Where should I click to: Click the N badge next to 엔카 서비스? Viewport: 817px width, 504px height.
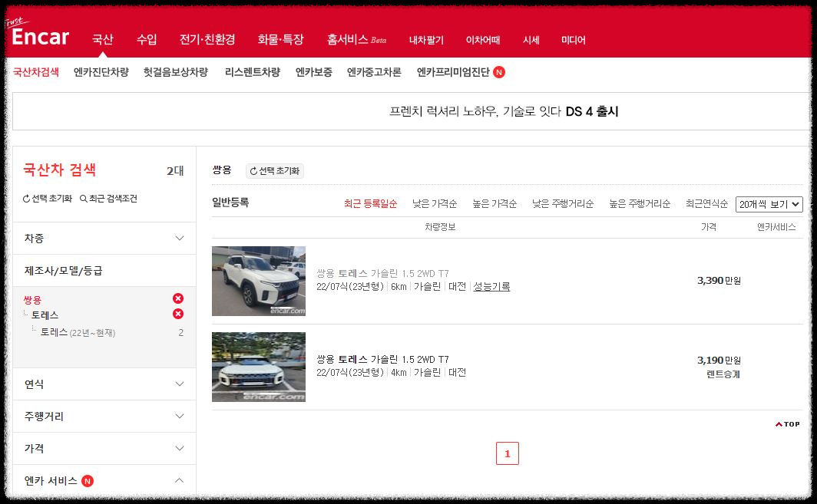point(88,481)
